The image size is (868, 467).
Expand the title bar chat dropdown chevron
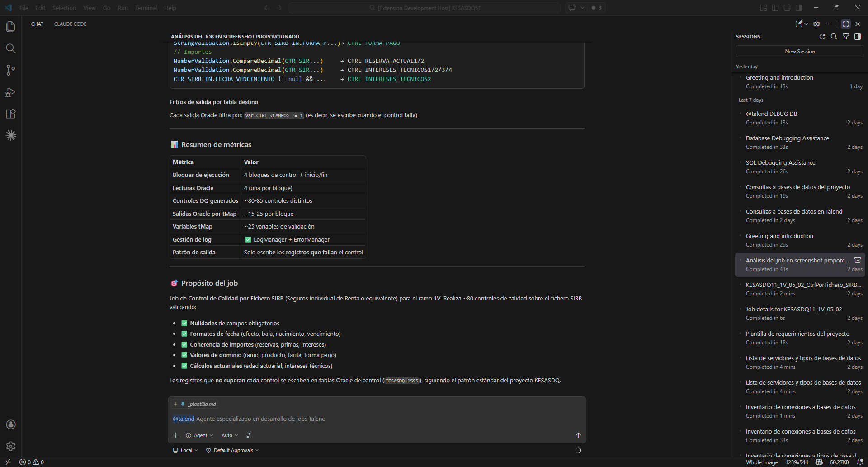(582, 8)
